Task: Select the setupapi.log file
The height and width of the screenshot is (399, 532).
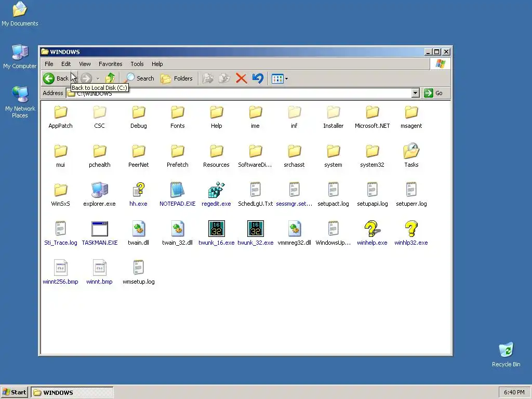Action: point(372,195)
